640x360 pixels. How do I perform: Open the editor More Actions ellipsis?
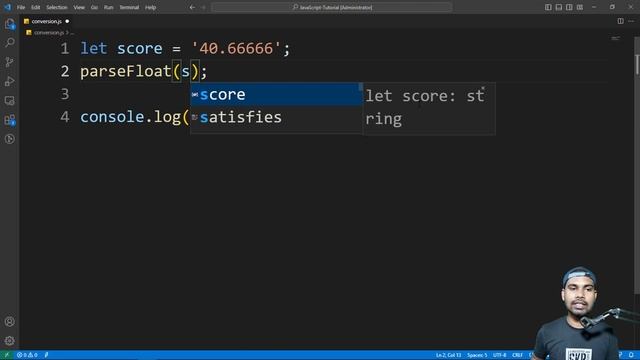pyautogui.click(x=631, y=21)
